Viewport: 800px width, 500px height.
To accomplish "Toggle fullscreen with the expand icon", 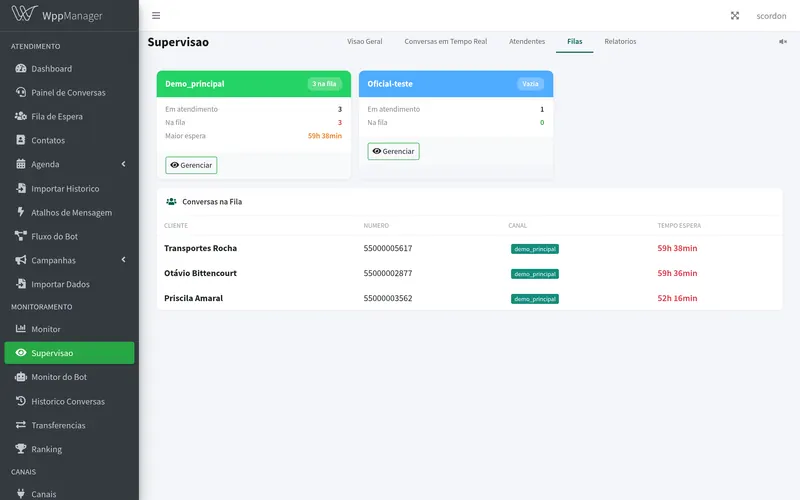I will (x=735, y=16).
